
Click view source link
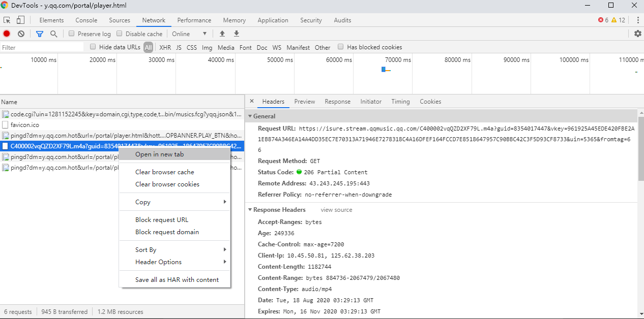click(336, 210)
